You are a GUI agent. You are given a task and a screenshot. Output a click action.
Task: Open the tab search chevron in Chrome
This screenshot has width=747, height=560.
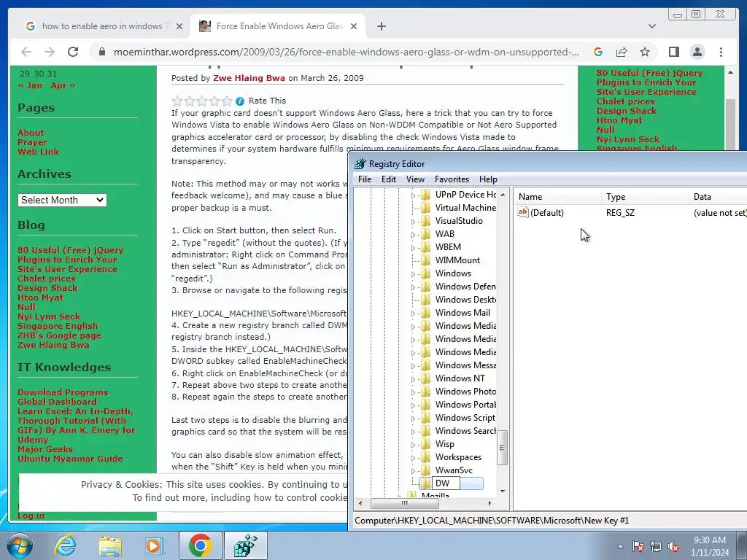[x=652, y=26]
